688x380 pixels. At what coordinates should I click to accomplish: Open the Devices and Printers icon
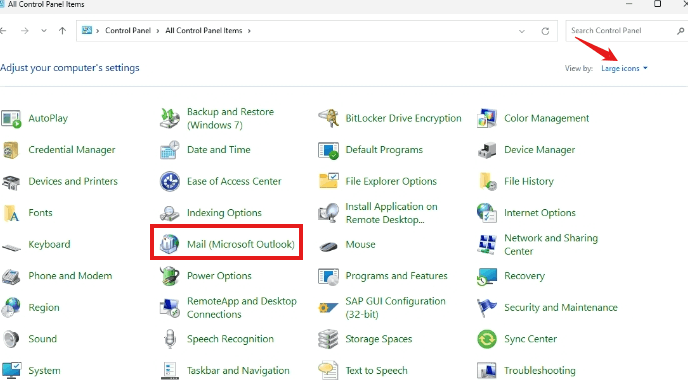click(11, 182)
